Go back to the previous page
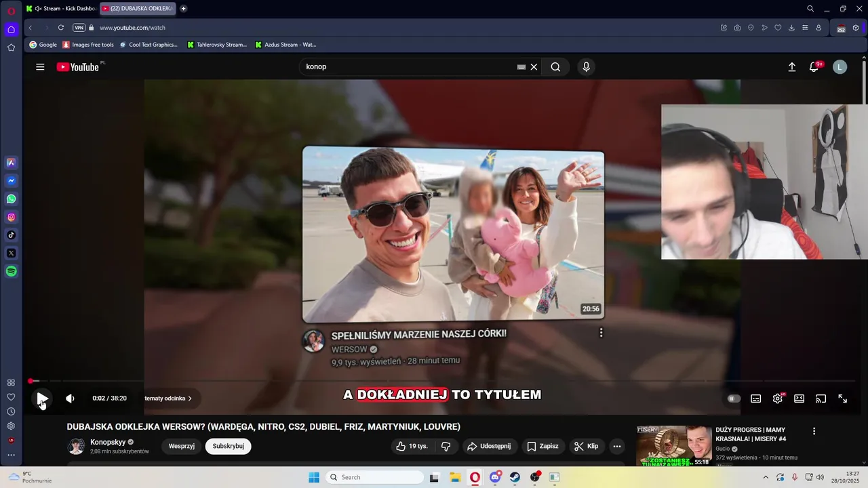Screen dimensions: 868x488 coord(30,28)
